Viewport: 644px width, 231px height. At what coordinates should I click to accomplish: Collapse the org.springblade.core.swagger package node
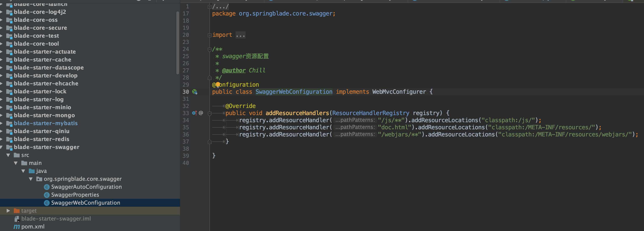point(31,179)
